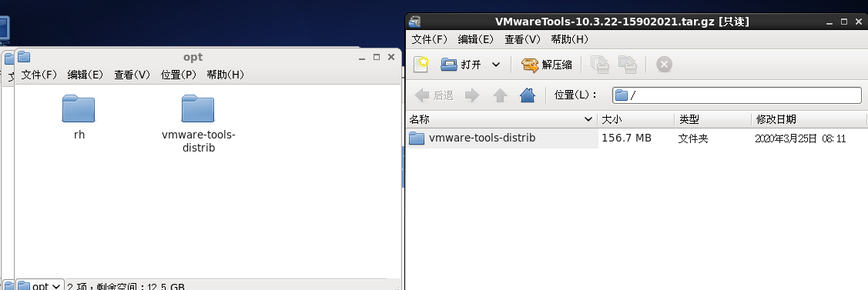Click the archive manager title bar icon
Screen dimensions: 868x290
pos(414,22)
